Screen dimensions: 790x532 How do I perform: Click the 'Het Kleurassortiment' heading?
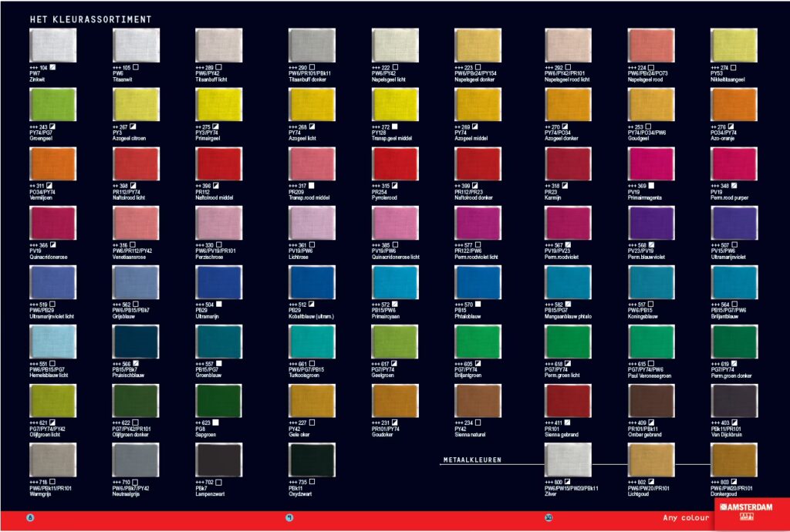point(90,19)
